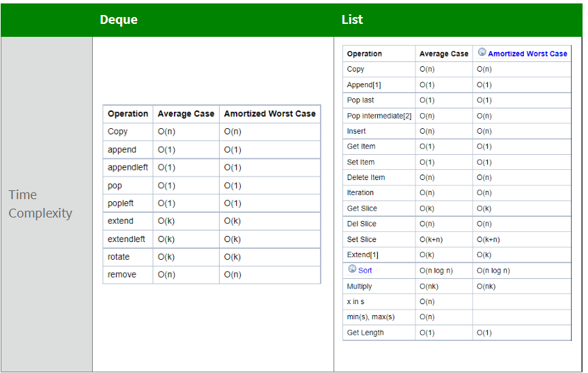Click worst case O(1) in Get Length row
The width and height of the screenshot is (588, 373).
coord(484,333)
